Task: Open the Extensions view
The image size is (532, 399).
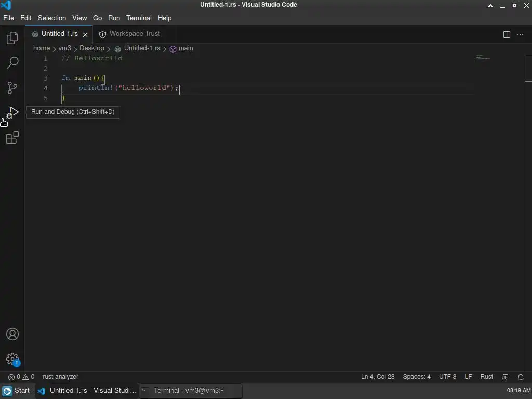Action: pyautogui.click(x=12, y=138)
